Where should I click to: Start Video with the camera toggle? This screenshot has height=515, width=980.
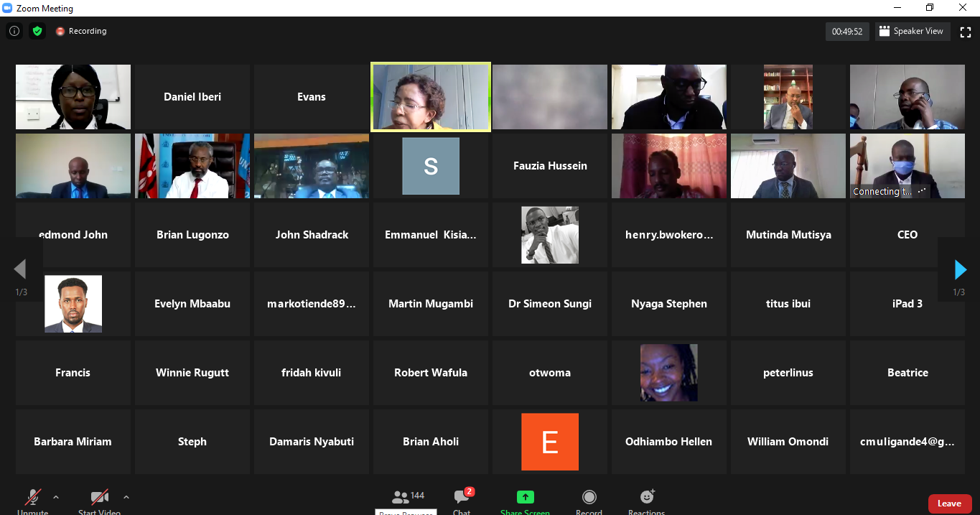99,498
